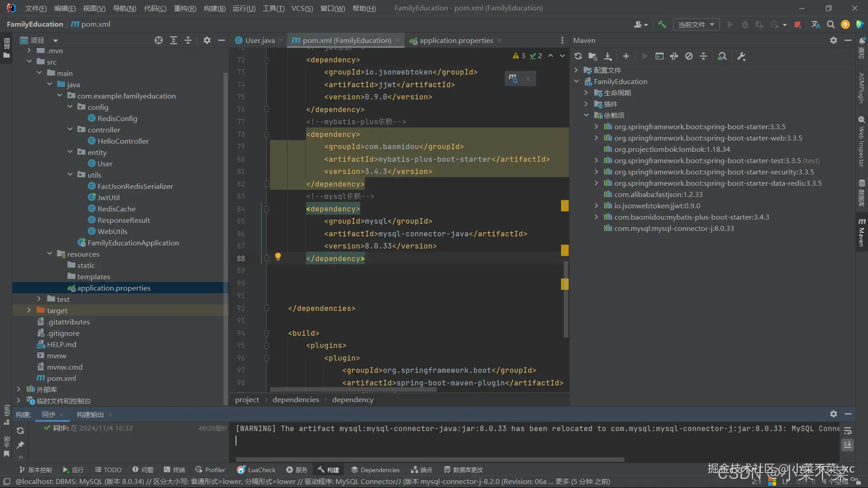Click the Maven download sources icon
Screen dimensions: 868x488
pyautogui.click(x=608, y=56)
